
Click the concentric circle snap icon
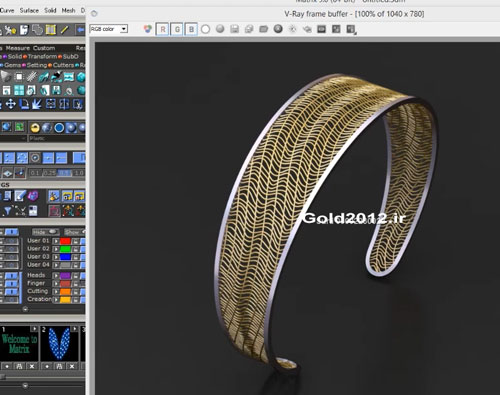coord(35,158)
